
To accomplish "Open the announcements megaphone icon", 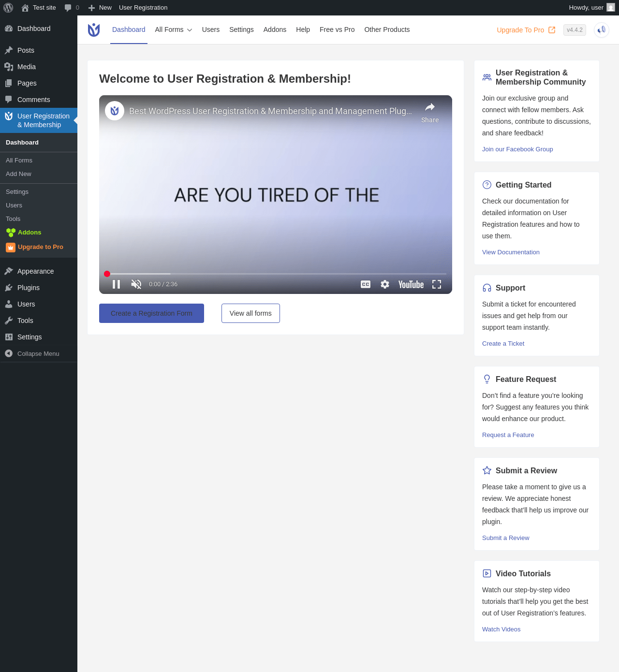I will pyautogui.click(x=602, y=30).
